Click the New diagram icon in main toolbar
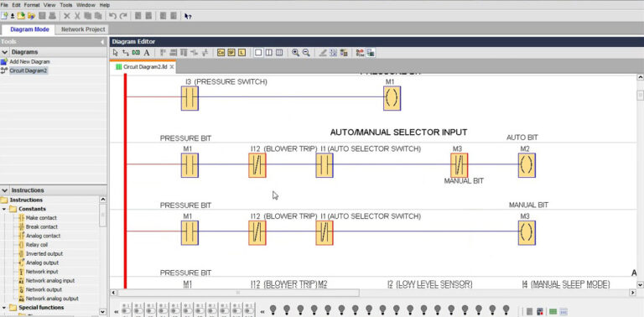Viewport: 644px width, 317px height. (4, 16)
